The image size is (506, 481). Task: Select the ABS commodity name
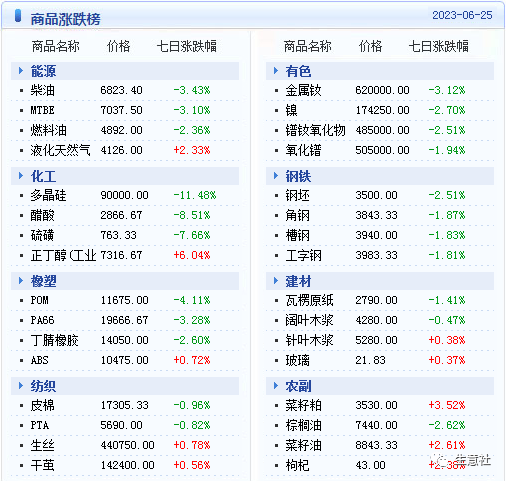point(39,360)
